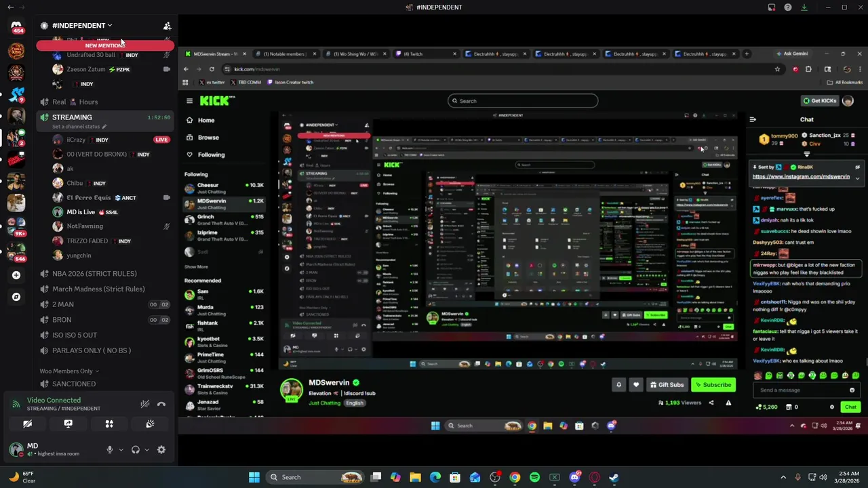Join the SANCTIONED voice channel
Image resolution: width=868 pixels, height=488 pixels.
[104, 384]
